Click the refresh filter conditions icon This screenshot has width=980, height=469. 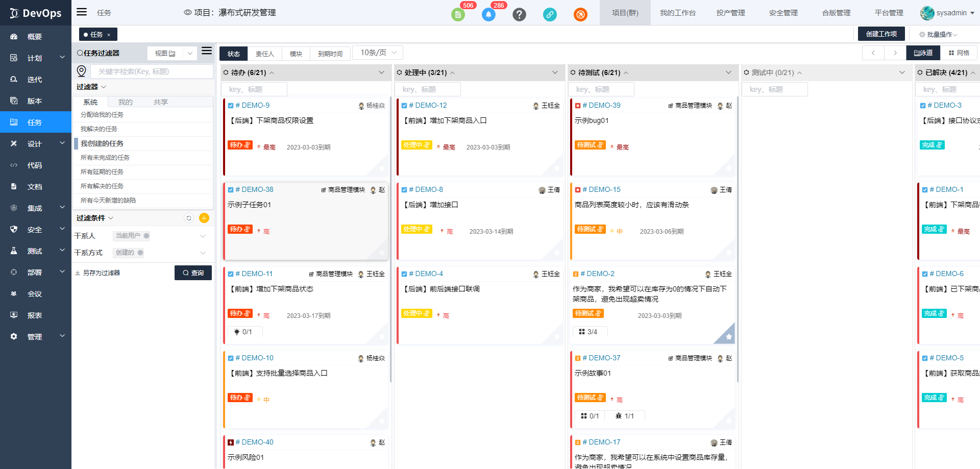click(189, 218)
